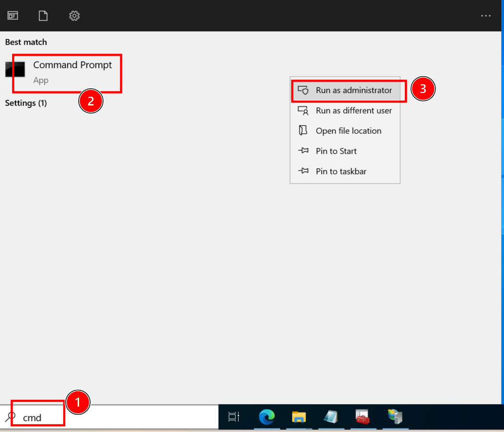
Task: Select Pin to taskbar option
Action: (x=340, y=171)
